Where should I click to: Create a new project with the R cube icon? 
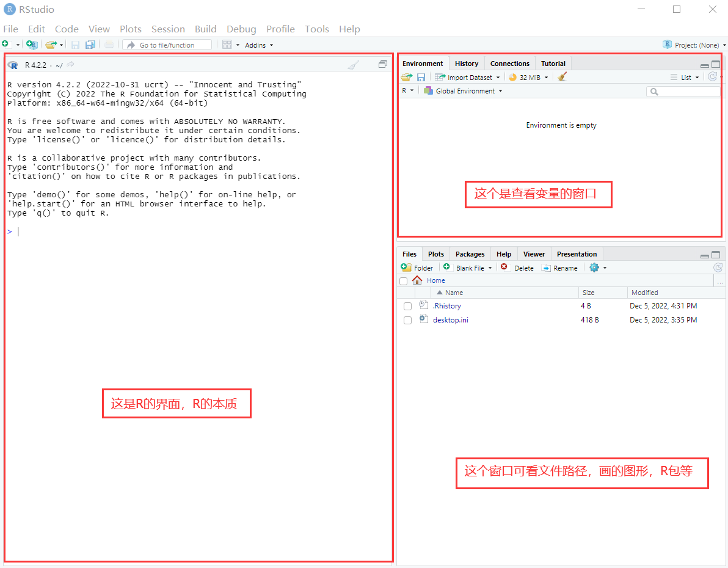(x=32, y=45)
